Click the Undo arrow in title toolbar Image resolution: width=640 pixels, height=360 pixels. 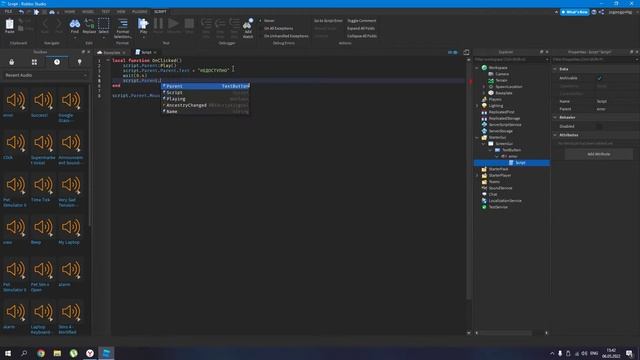click(x=21, y=12)
